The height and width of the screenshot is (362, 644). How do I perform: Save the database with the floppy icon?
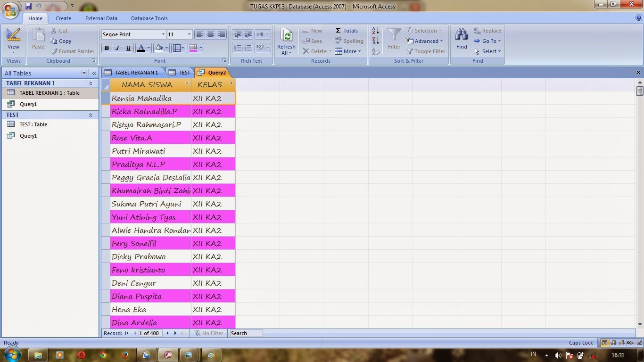click(x=28, y=6)
